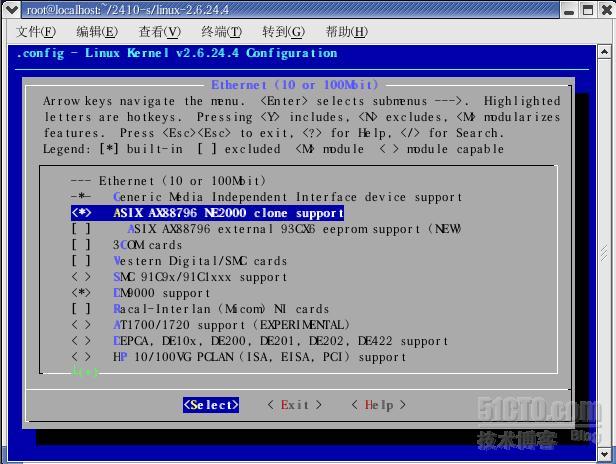
Task: Select 'SMC 91C9x/91C1xxx support' text
Action: click(200, 277)
